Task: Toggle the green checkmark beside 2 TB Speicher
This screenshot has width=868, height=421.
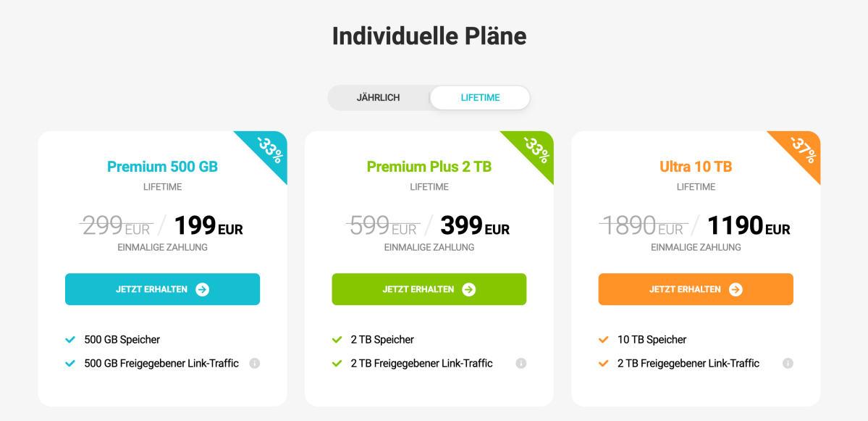Action: point(337,338)
